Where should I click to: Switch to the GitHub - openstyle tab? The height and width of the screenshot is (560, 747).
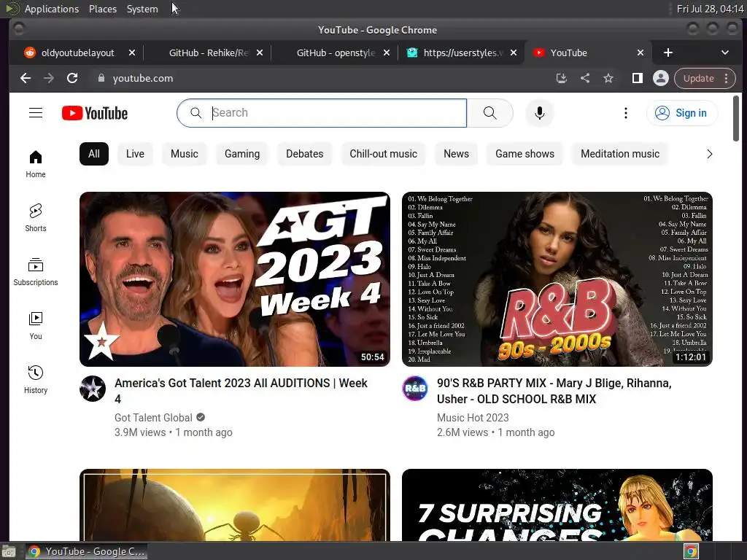(x=336, y=52)
